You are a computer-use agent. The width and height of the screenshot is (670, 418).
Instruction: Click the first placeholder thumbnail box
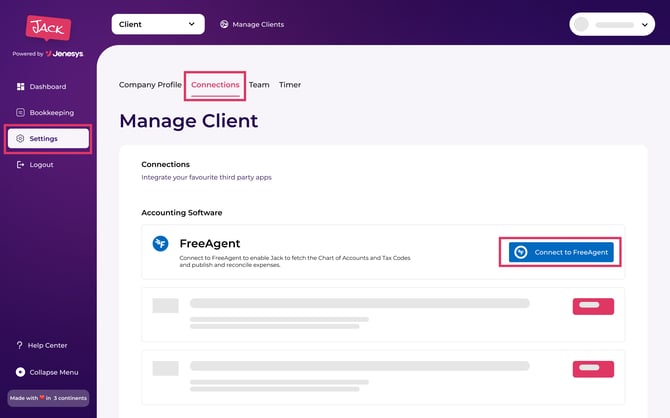[x=165, y=306]
